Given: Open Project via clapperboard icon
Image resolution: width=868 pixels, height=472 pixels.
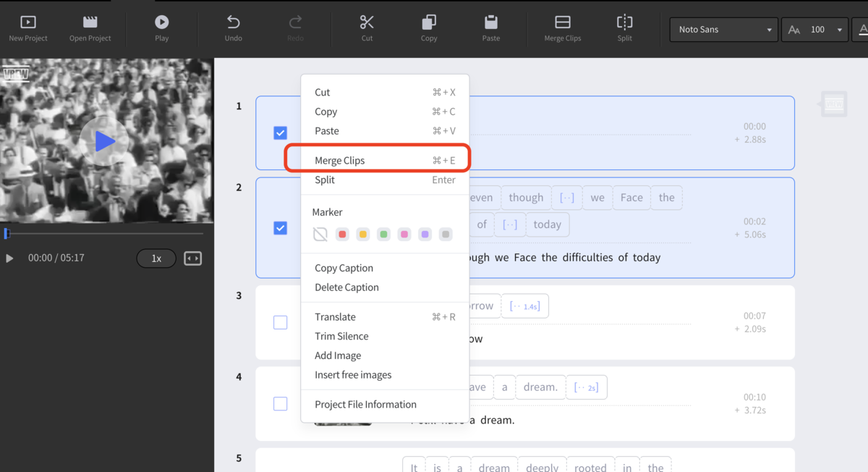Looking at the screenshot, I should coord(90,29).
